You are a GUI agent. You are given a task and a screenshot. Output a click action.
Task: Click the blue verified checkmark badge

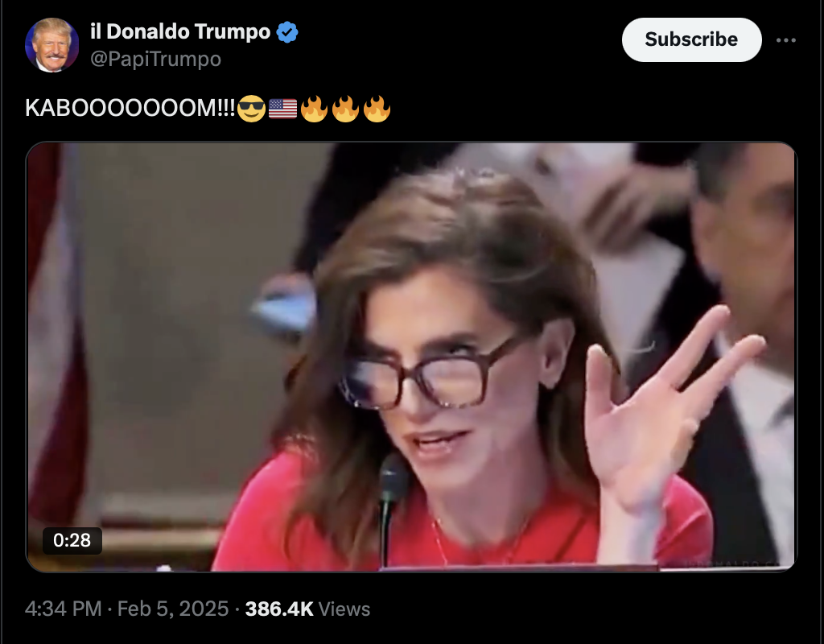[287, 32]
